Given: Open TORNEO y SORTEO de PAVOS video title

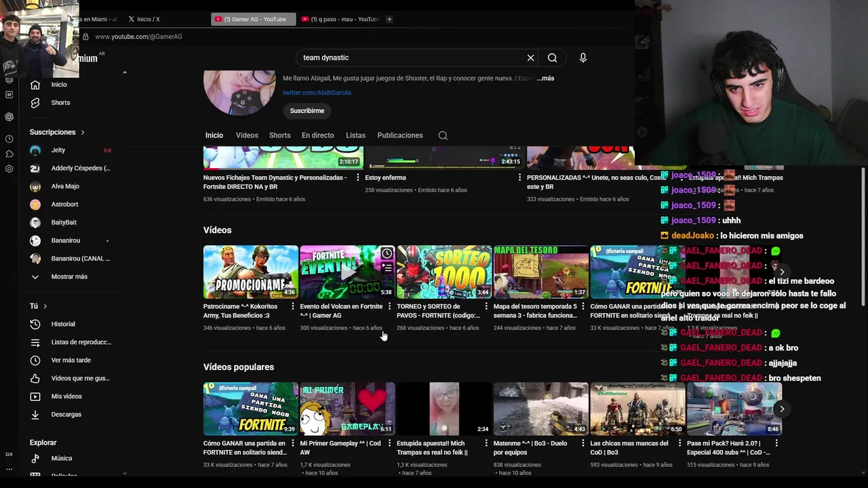Looking at the screenshot, I should coord(438,311).
